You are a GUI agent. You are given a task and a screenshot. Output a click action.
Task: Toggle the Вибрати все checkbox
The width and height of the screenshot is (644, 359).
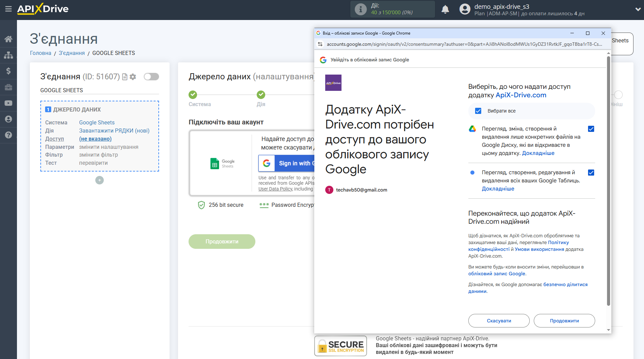pos(478,111)
